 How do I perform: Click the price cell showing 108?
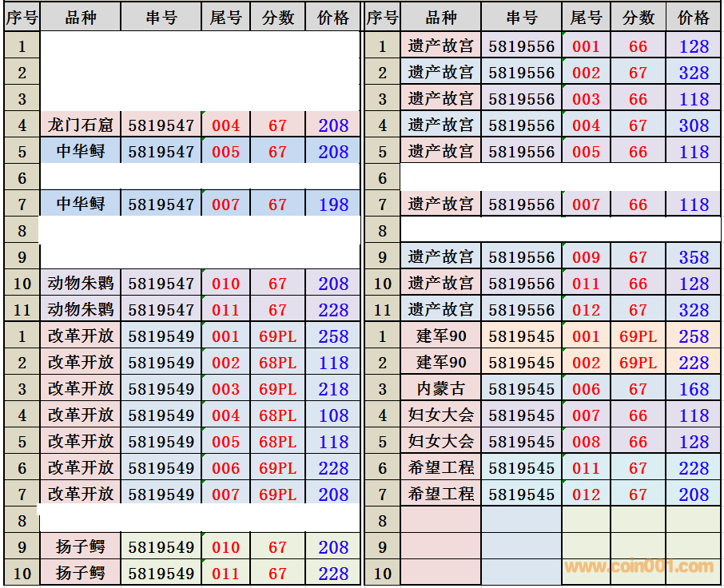pyautogui.click(x=333, y=415)
